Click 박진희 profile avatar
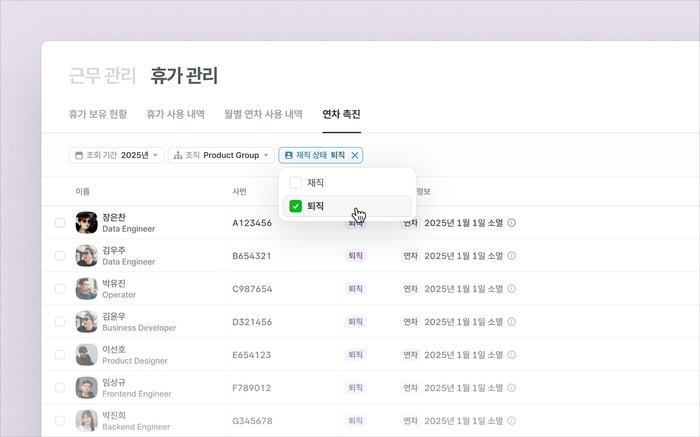This screenshot has height=437, width=700. tap(87, 420)
